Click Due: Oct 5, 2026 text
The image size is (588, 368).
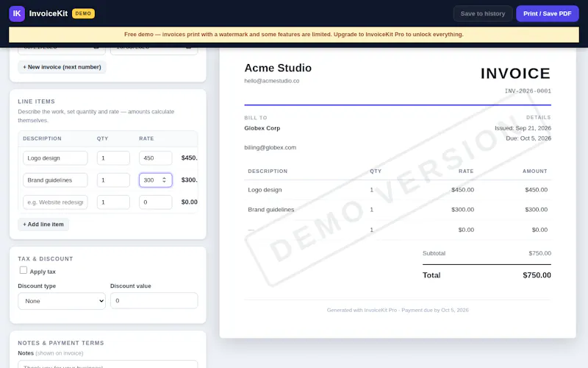(528, 138)
